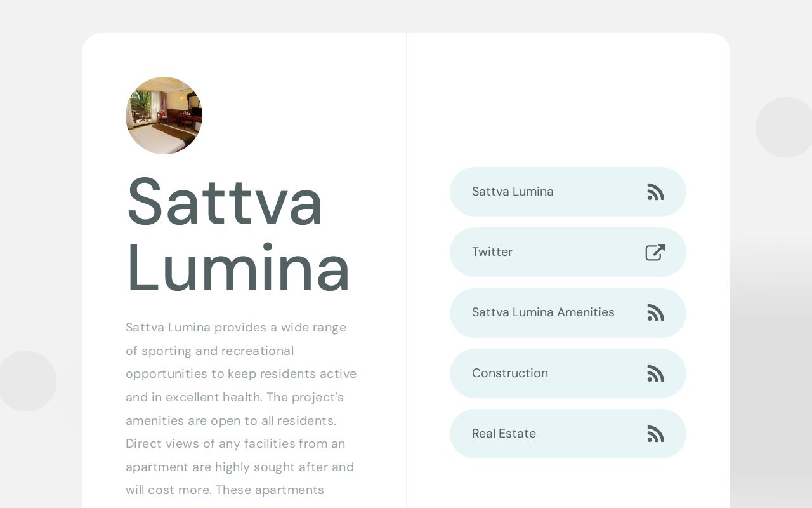Screen dimensions: 812x508
Task: Click the Twitter card label text
Action: click(492, 252)
